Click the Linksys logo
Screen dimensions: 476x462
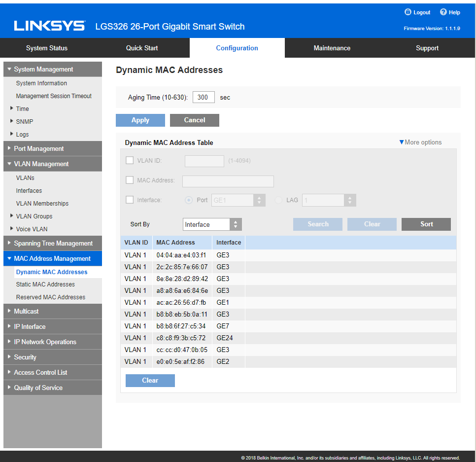tap(49, 26)
